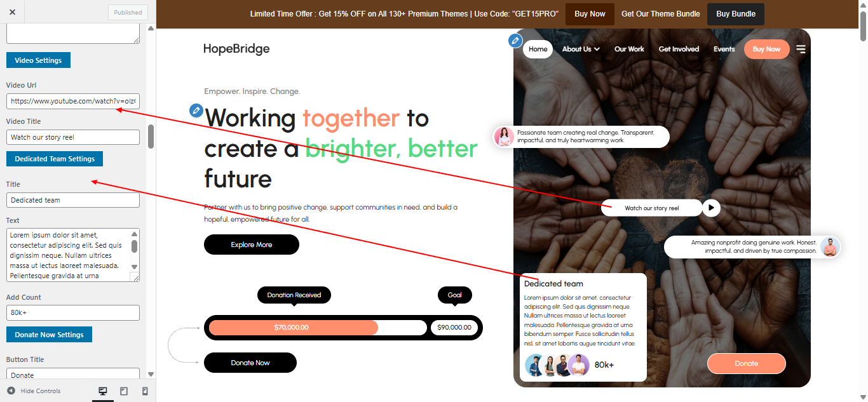This screenshot has height=402, width=868.
Task: Play the story reel video
Action: point(712,208)
